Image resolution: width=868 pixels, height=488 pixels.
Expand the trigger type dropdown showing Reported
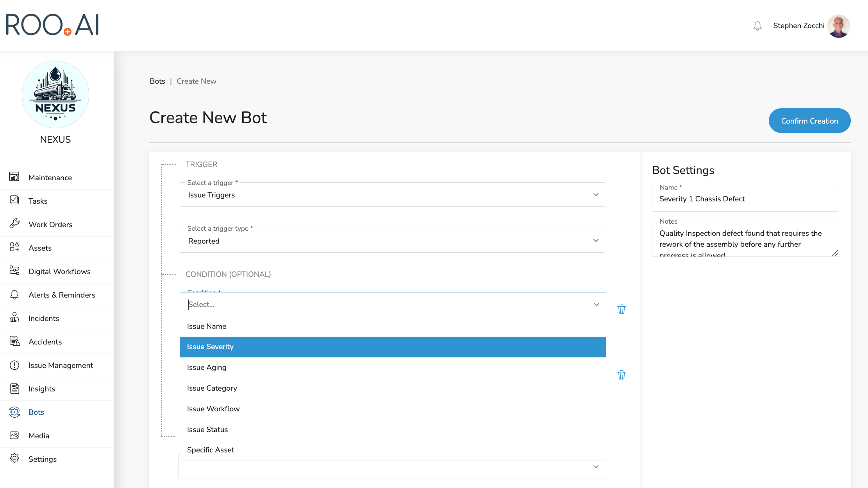click(392, 241)
